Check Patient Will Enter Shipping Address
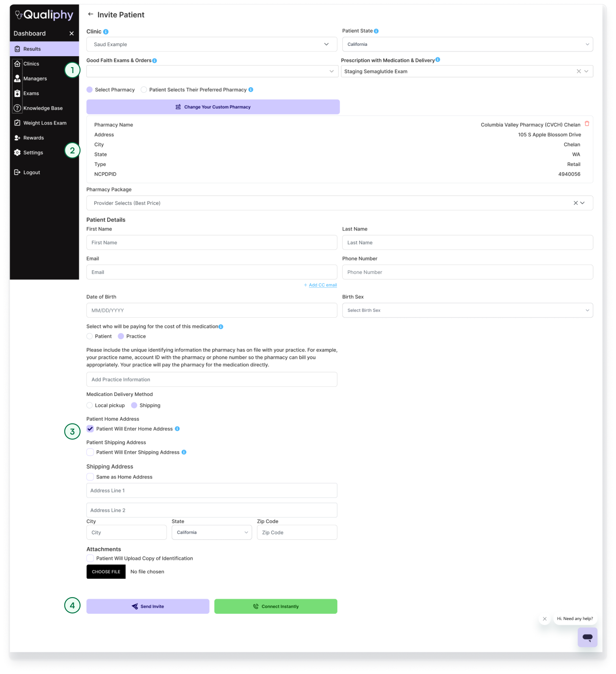Screen dimensions: 616x674 [x=90, y=452]
